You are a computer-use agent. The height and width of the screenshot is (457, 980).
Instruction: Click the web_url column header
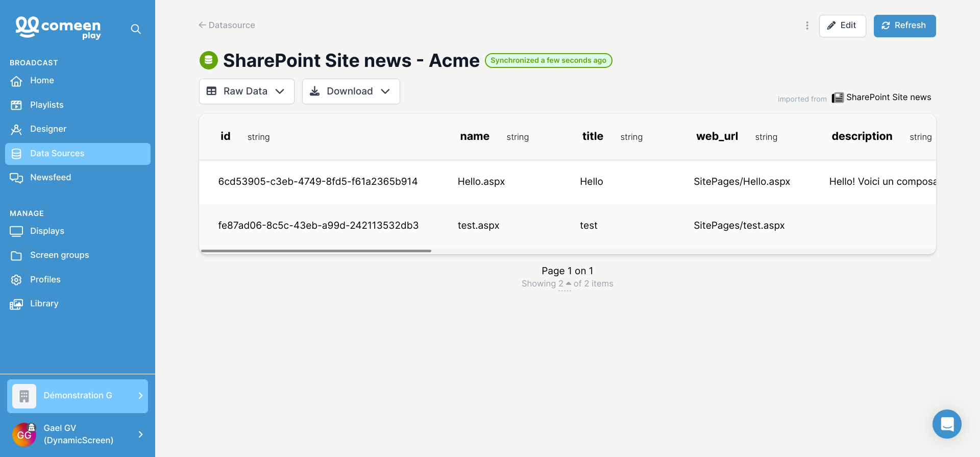717,136
